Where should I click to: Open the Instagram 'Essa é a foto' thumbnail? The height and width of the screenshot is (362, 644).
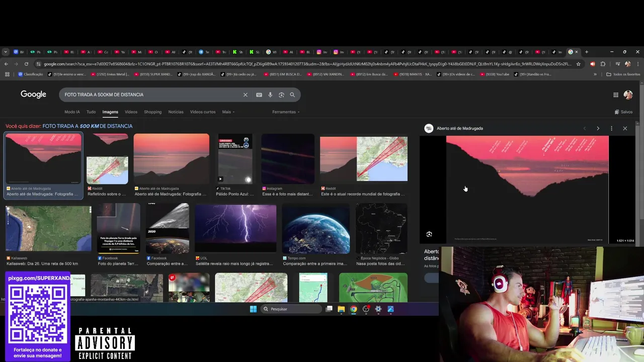click(x=288, y=159)
